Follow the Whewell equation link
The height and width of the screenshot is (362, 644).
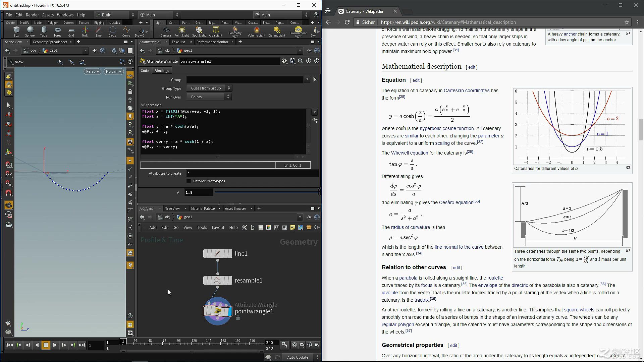(x=410, y=153)
